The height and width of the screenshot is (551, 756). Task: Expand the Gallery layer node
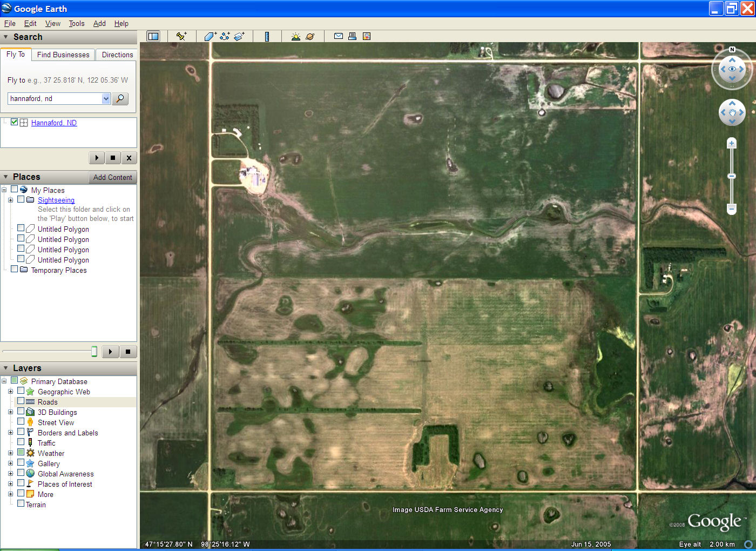10,463
